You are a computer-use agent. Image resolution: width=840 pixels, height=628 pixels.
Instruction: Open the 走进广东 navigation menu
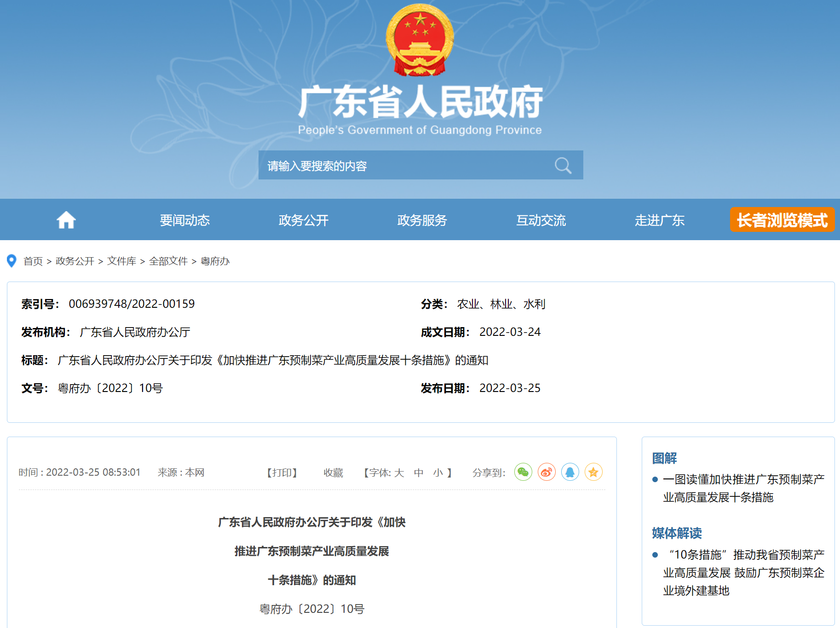tap(659, 220)
